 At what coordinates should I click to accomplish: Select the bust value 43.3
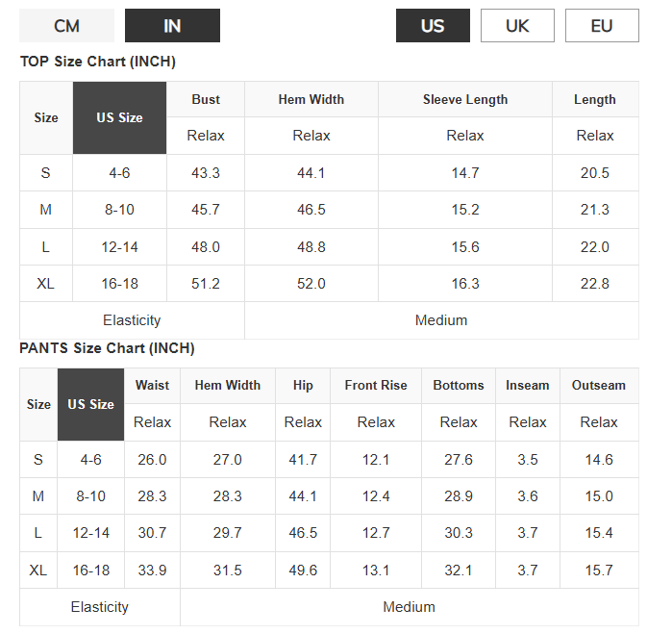point(206,173)
